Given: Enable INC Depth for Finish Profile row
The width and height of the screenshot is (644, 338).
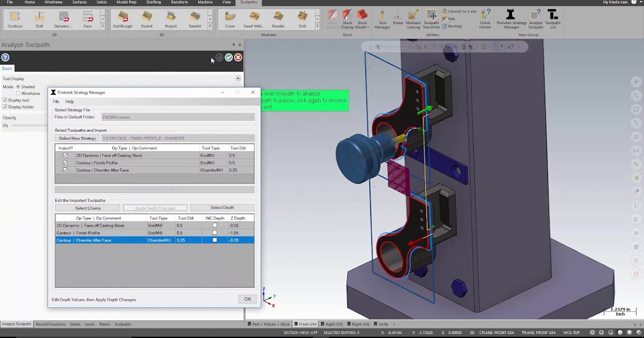Looking at the screenshot, I should (215, 233).
